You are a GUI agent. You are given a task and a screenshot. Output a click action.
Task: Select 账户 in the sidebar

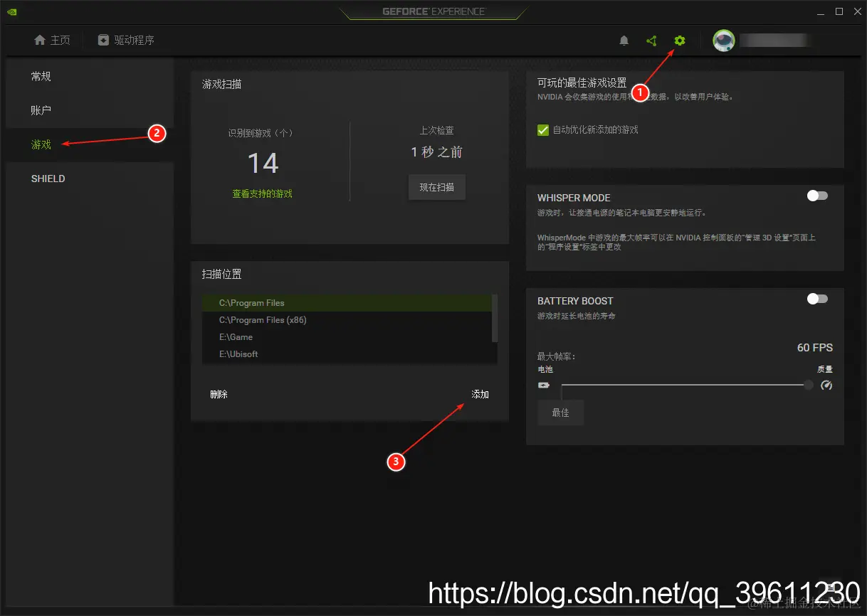(x=41, y=110)
